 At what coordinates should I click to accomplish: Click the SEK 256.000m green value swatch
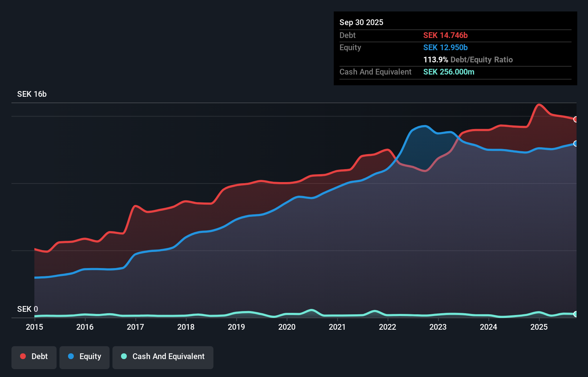(448, 72)
